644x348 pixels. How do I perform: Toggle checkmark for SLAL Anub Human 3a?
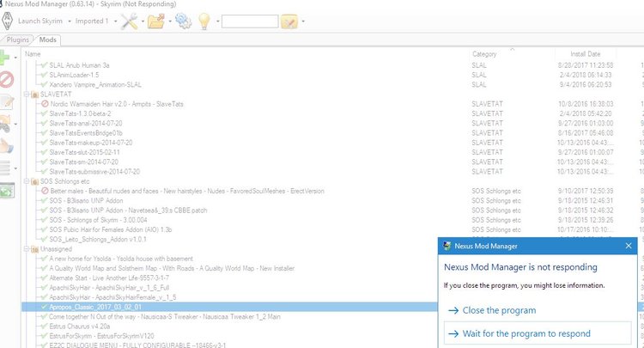click(x=45, y=65)
